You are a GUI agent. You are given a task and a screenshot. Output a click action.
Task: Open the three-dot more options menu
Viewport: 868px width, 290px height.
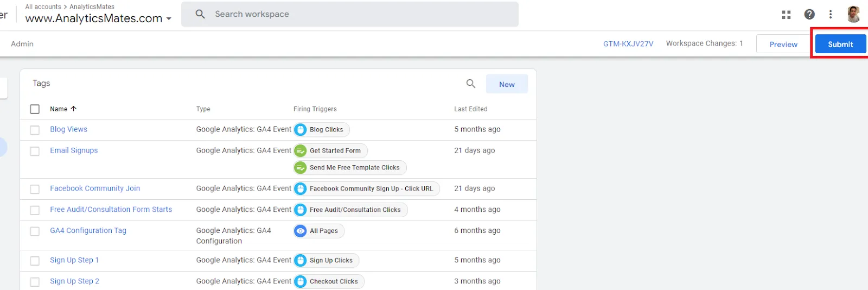(831, 15)
